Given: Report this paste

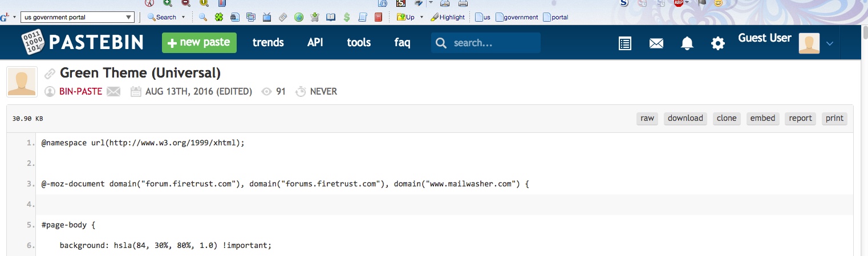Looking at the screenshot, I should tap(800, 118).
